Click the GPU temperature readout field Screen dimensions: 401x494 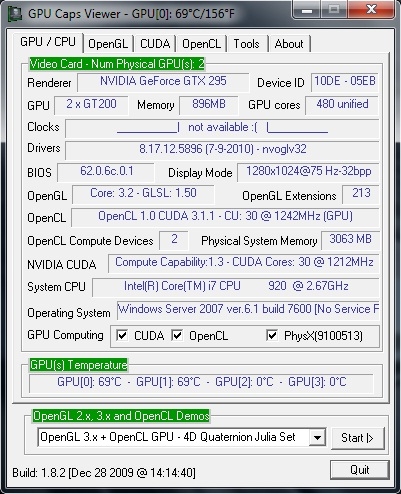[x=201, y=383]
